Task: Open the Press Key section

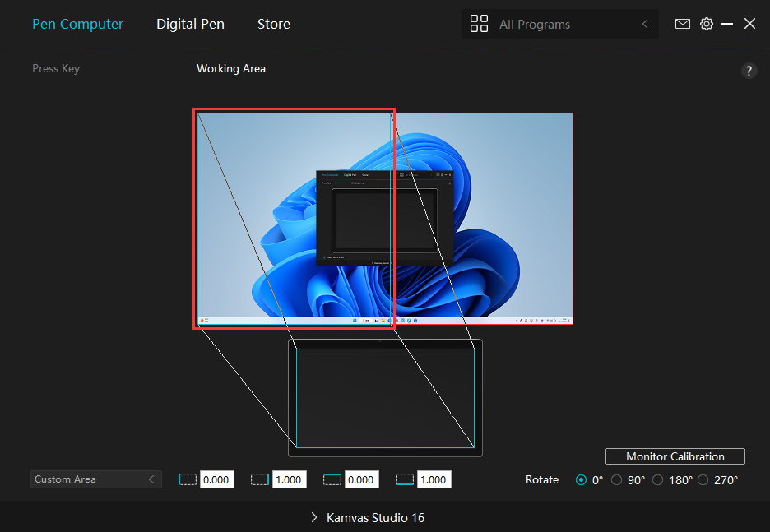Action: [x=56, y=68]
